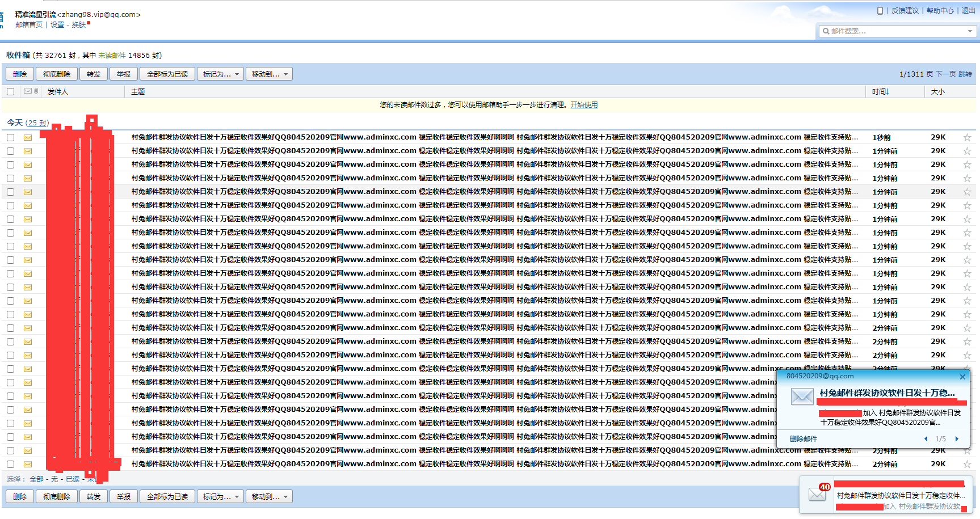The width and height of the screenshot is (980, 519).
Task: Sort the mail list by the 时间 column header
Action: coord(880,91)
